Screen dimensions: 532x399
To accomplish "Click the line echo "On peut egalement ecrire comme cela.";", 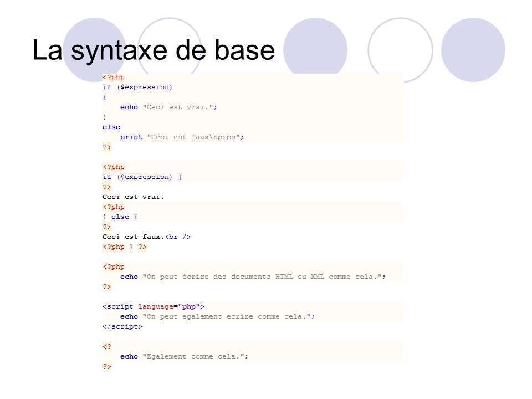I will coord(217,316).
